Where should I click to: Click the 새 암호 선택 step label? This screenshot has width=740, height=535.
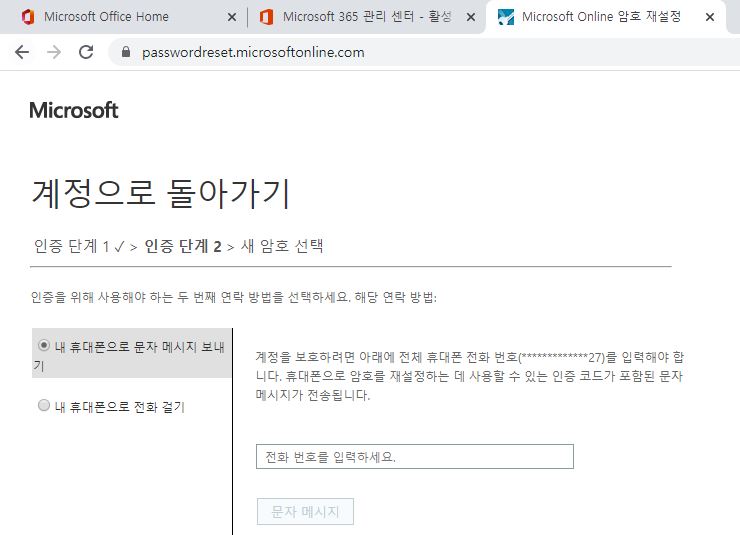pyautogui.click(x=282, y=246)
